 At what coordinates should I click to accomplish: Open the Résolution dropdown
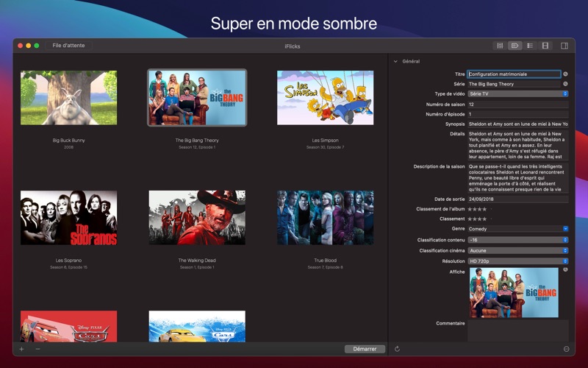(x=518, y=261)
